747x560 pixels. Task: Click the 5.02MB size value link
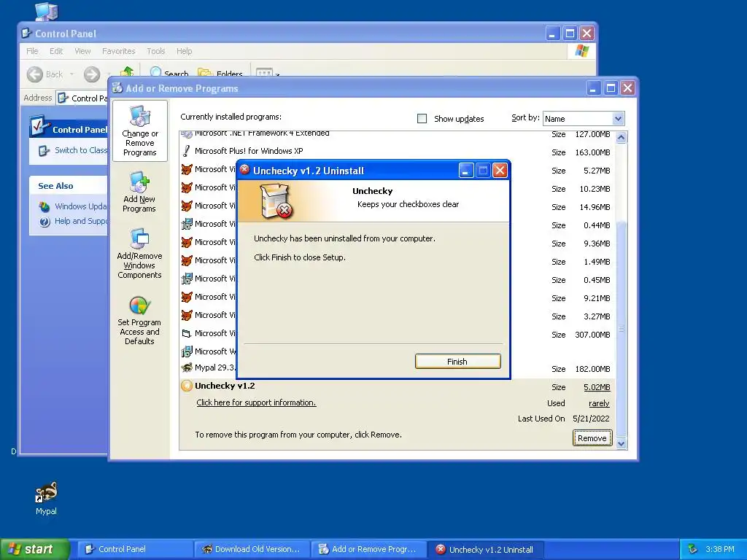(x=597, y=388)
